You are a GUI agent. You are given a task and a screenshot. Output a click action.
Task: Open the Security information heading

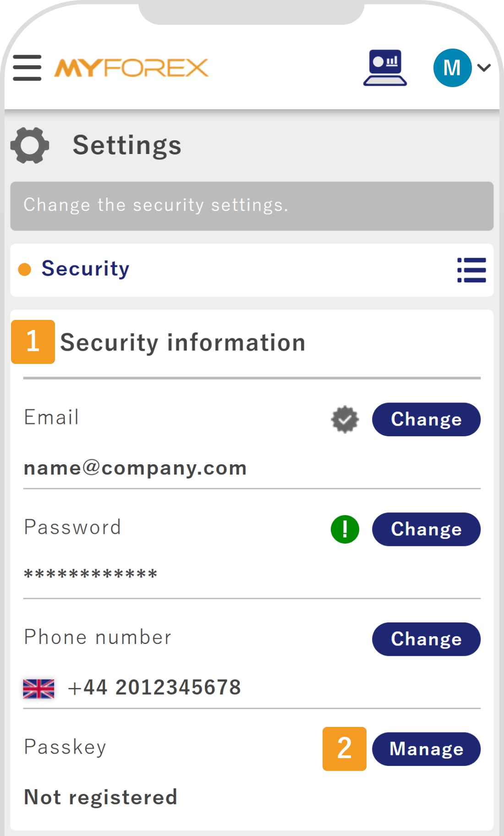pyautogui.click(x=182, y=342)
